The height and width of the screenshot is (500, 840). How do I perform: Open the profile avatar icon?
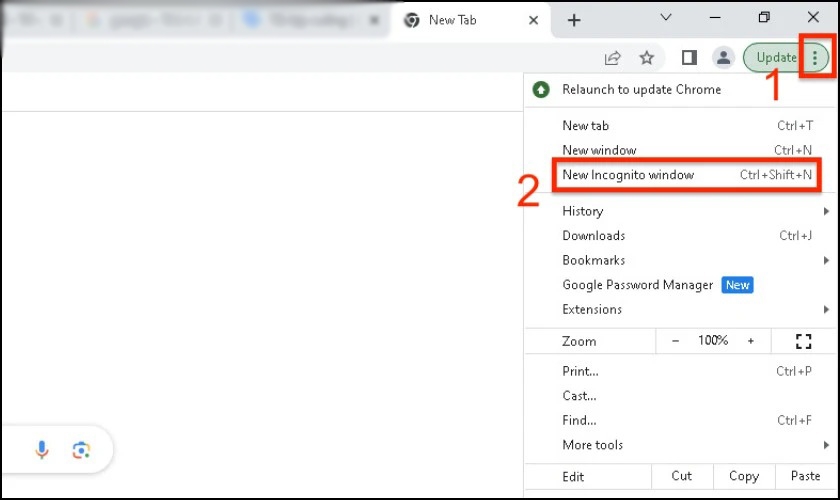(x=723, y=57)
